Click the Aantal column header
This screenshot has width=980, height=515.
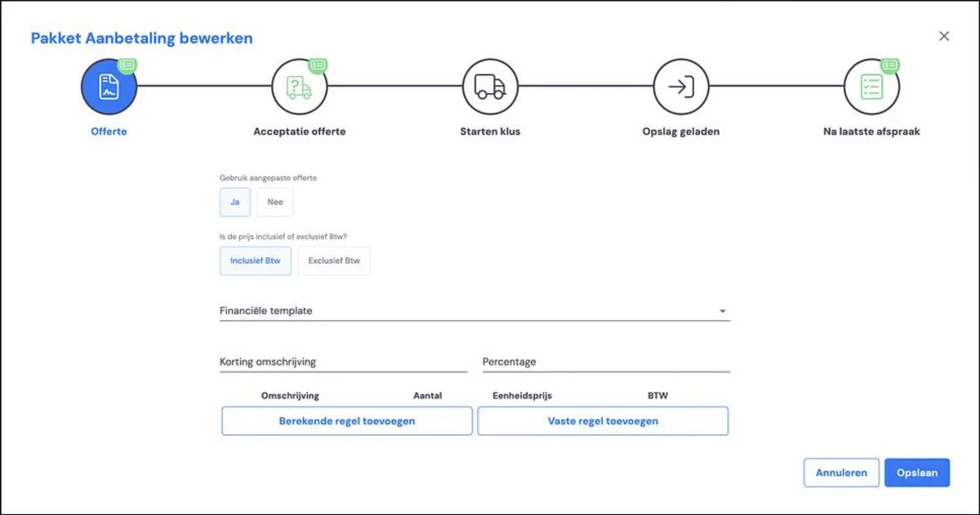click(x=428, y=396)
